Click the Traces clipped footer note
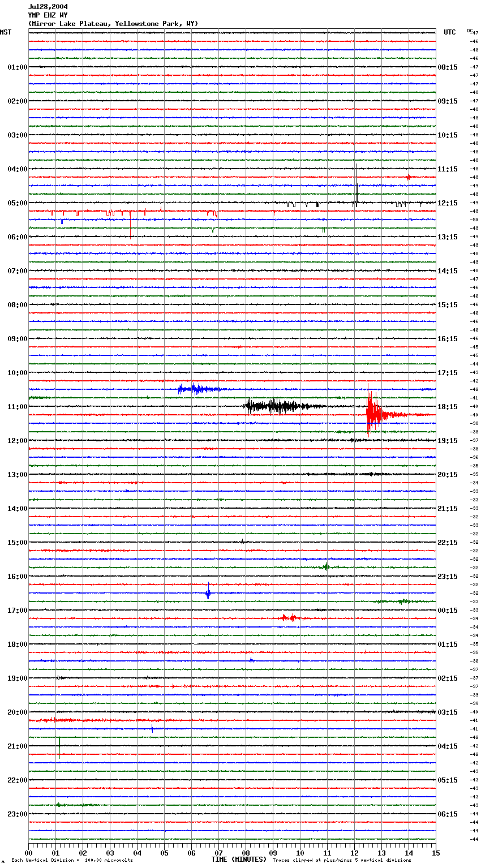 342,861
